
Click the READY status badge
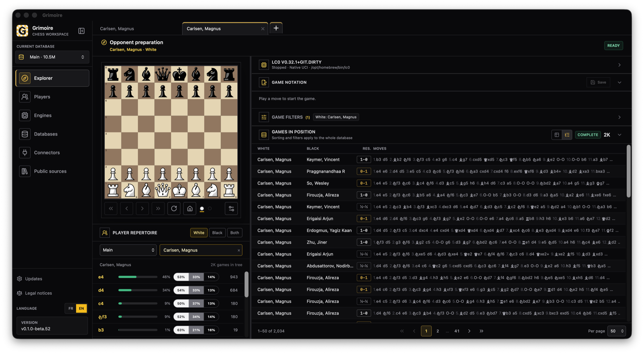coord(613,46)
